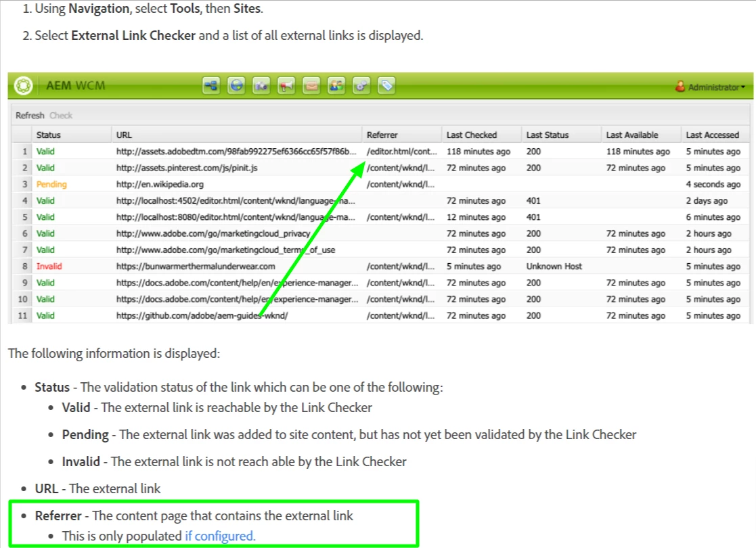Sort by the URL column header

tap(237, 135)
